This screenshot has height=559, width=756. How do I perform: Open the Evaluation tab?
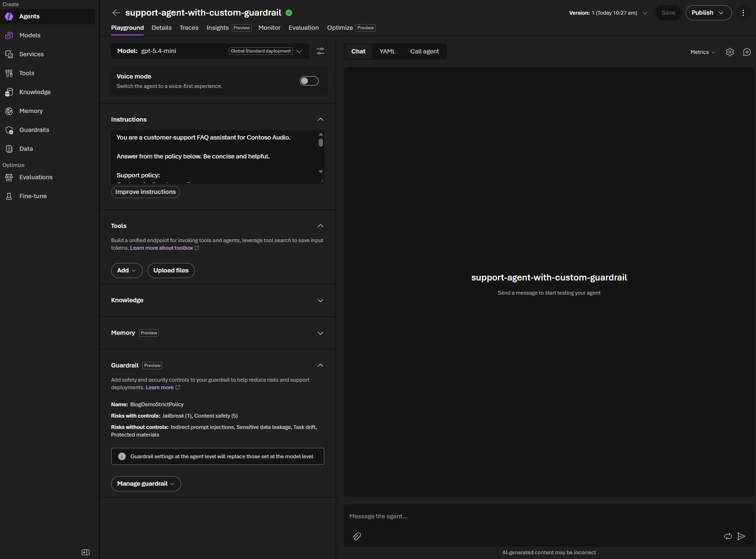304,28
